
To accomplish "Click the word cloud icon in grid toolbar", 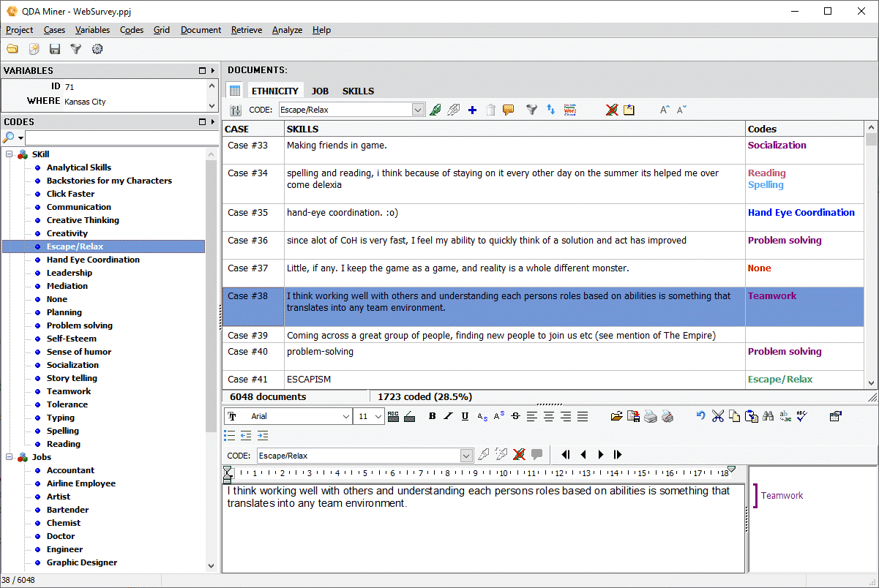I will (x=569, y=110).
